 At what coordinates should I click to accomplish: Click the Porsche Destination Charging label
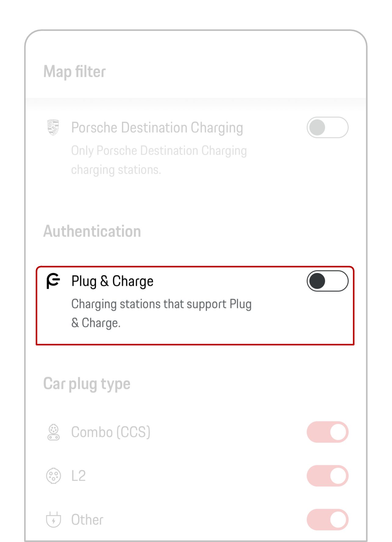[157, 128]
